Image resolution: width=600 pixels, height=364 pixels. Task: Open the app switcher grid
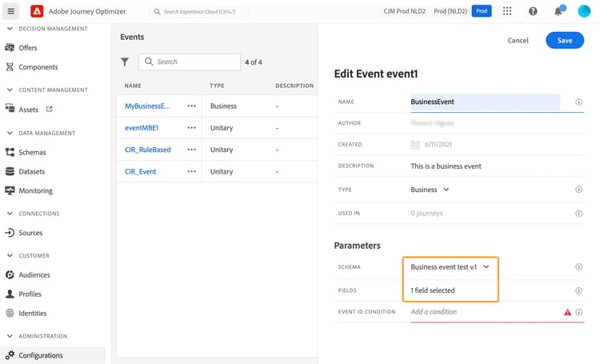(x=508, y=12)
